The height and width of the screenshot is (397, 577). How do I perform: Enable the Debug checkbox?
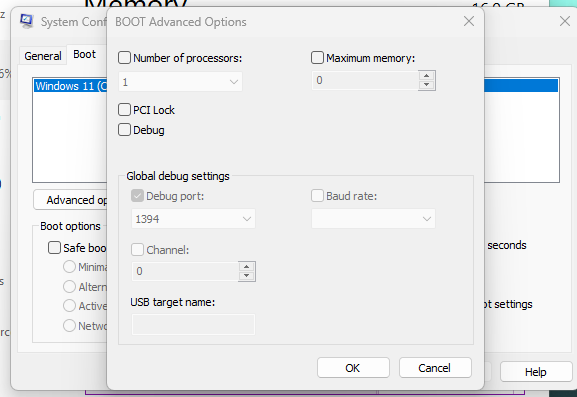click(x=124, y=130)
